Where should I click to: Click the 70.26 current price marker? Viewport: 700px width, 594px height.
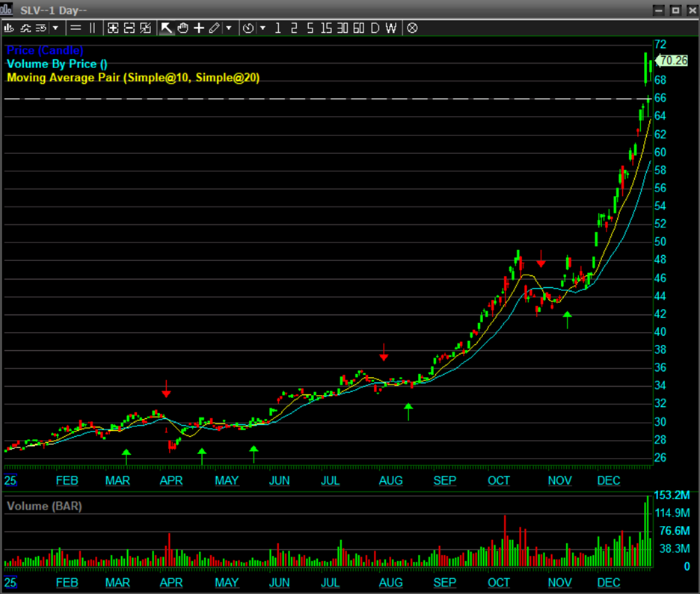(x=674, y=61)
